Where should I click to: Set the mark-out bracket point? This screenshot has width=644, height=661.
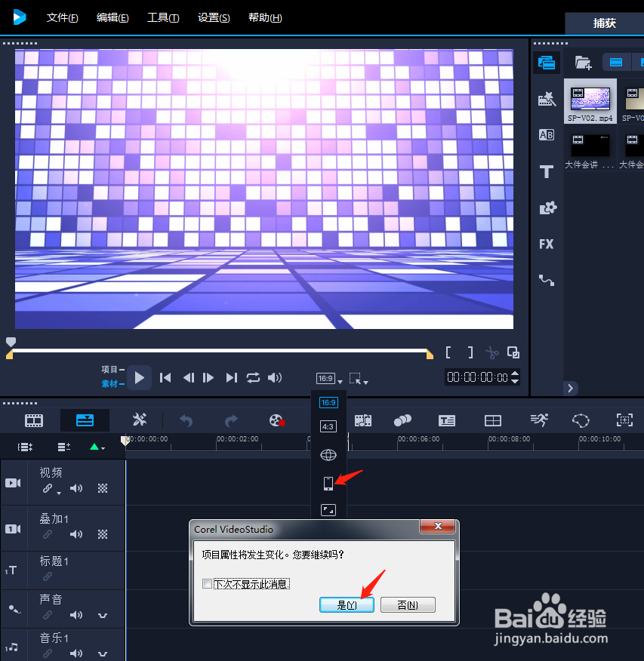(470, 352)
